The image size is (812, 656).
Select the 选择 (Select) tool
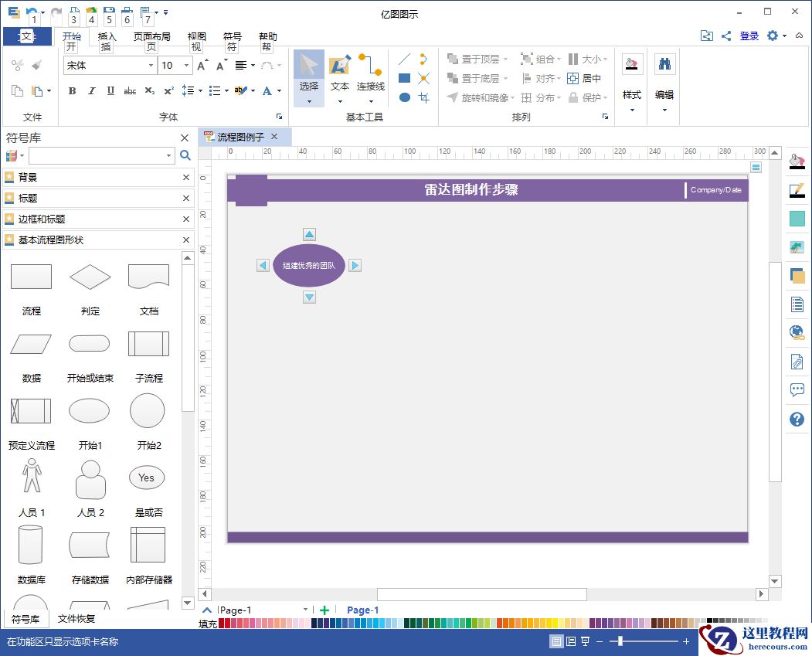click(308, 71)
